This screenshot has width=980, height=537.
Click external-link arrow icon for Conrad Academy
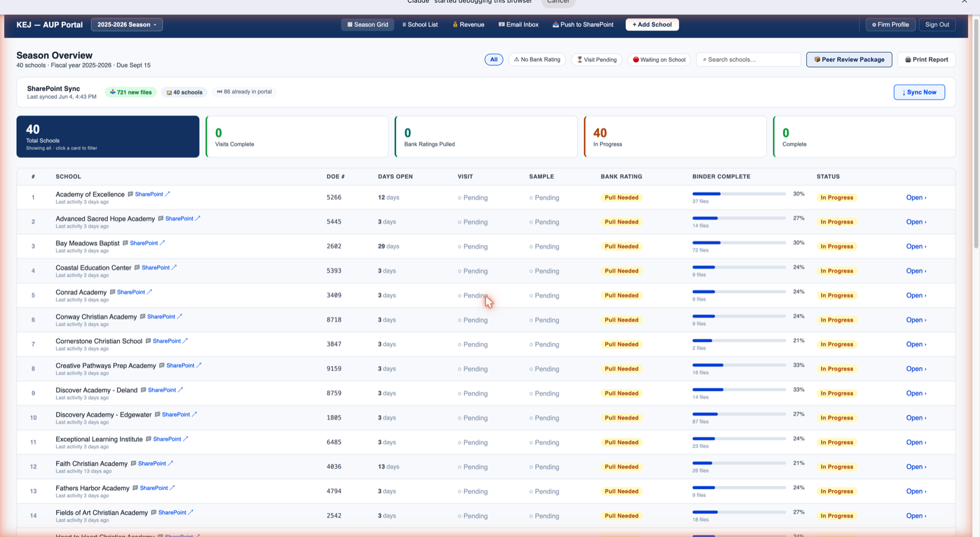(x=149, y=292)
